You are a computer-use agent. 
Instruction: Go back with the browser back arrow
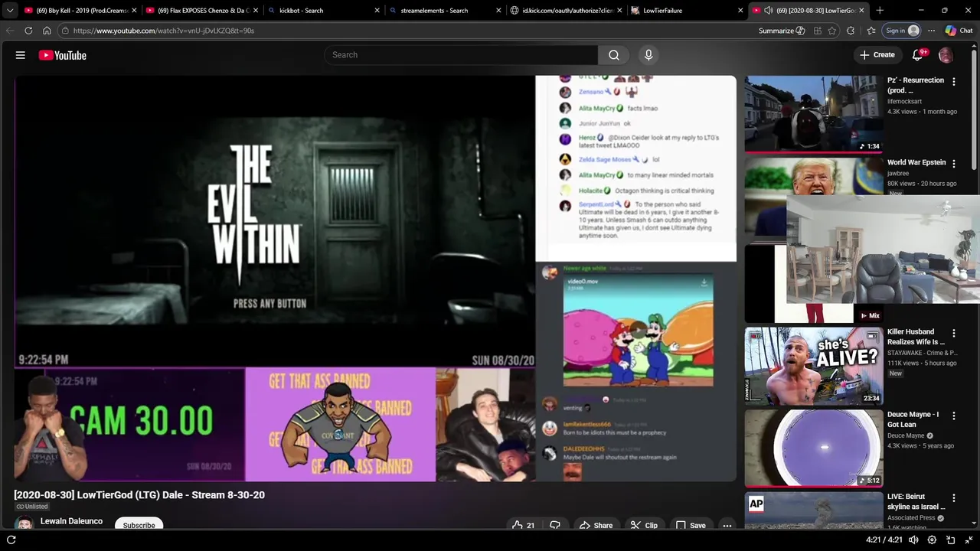(10, 31)
